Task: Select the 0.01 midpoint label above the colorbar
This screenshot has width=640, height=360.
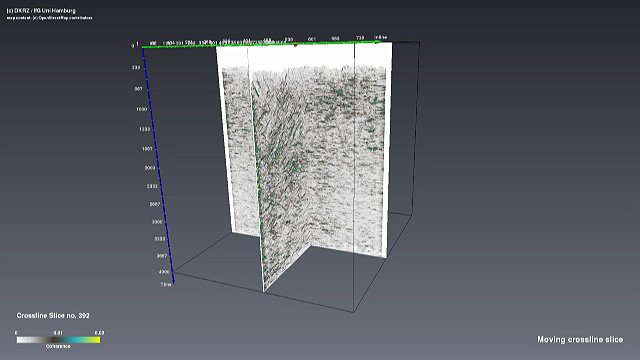Action: [x=58, y=333]
